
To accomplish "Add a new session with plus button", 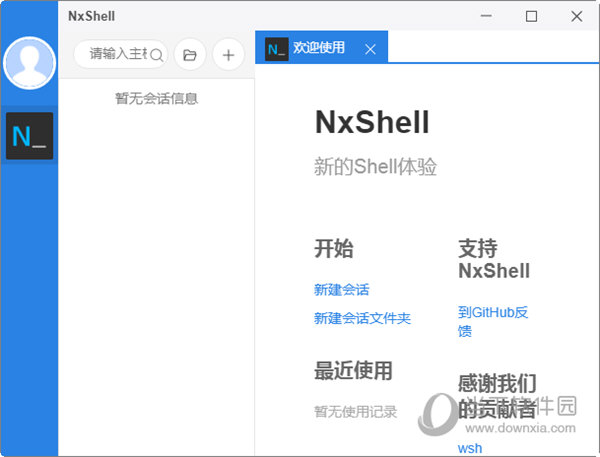I will click(228, 55).
